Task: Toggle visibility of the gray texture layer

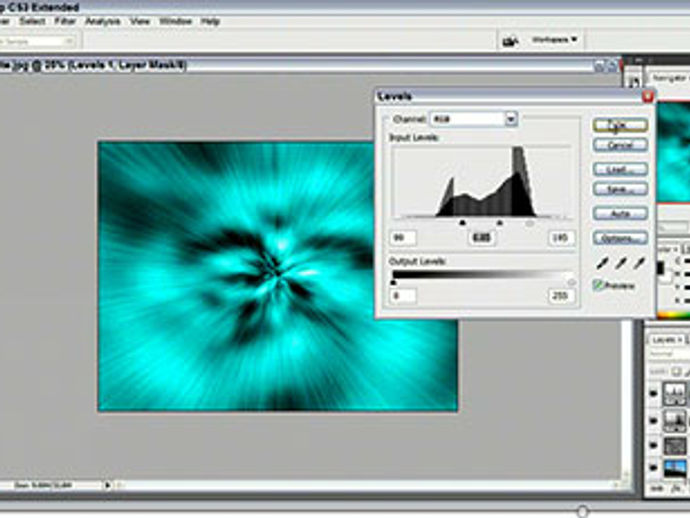Action: (x=654, y=445)
